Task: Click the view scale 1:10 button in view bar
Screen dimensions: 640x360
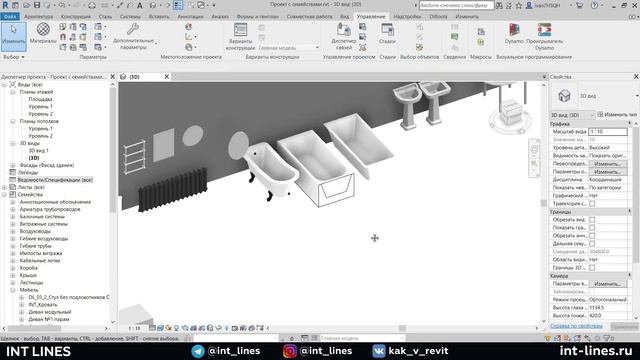Action: click(134, 328)
